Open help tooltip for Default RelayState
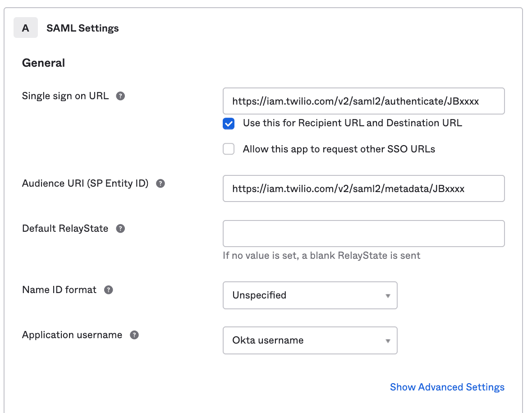Viewport: 532px width, 413px height. pyautogui.click(x=120, y=228)
